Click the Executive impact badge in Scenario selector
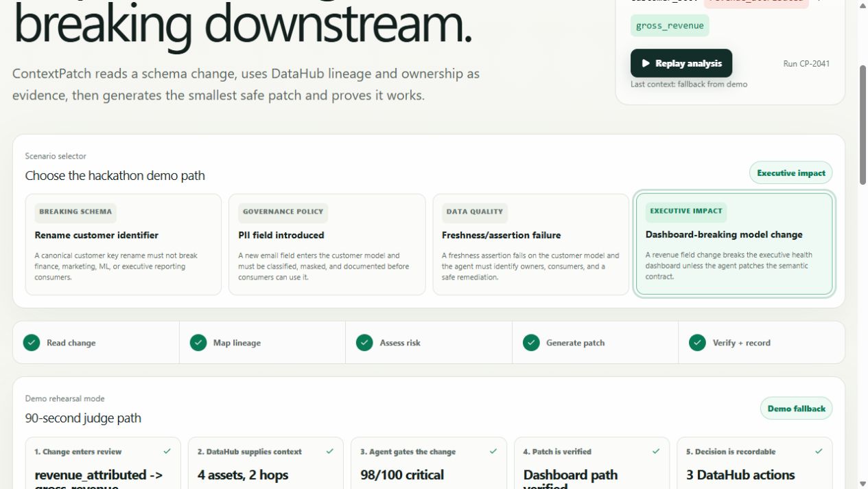Image resolution: width=868 pixels, height=489 pixels. click(x=791, y=173)
